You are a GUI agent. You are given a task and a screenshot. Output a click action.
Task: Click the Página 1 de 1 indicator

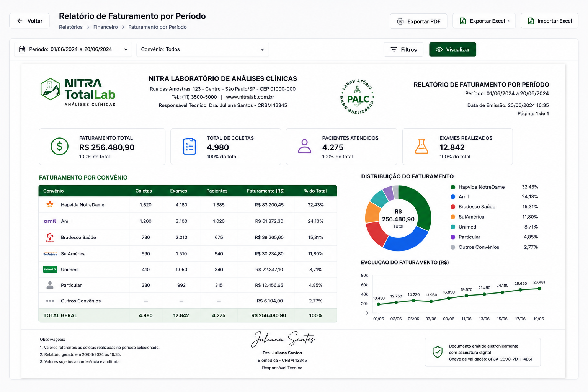(x=533, y=114)
